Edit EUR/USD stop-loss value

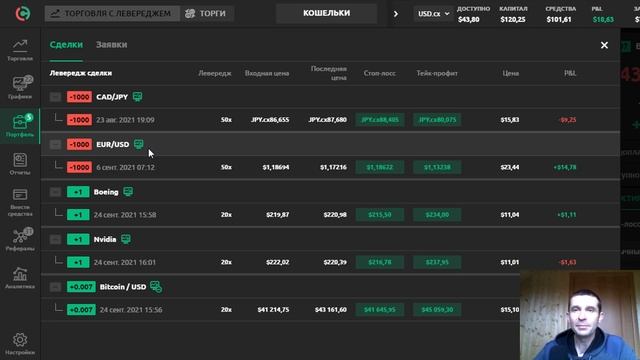tap(380, 167)
